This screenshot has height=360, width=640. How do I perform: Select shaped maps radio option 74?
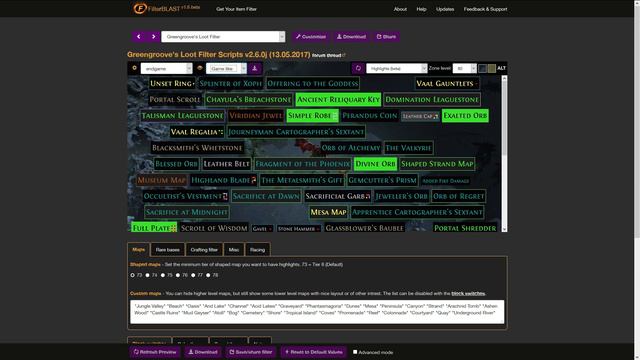tap(147, 275)
